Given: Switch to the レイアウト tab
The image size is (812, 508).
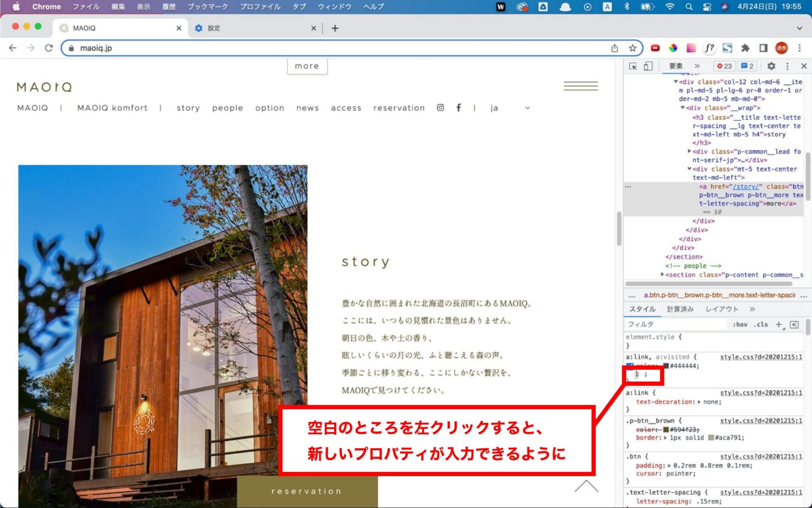Looking at the screenshot, I should [x=722, y=309].
